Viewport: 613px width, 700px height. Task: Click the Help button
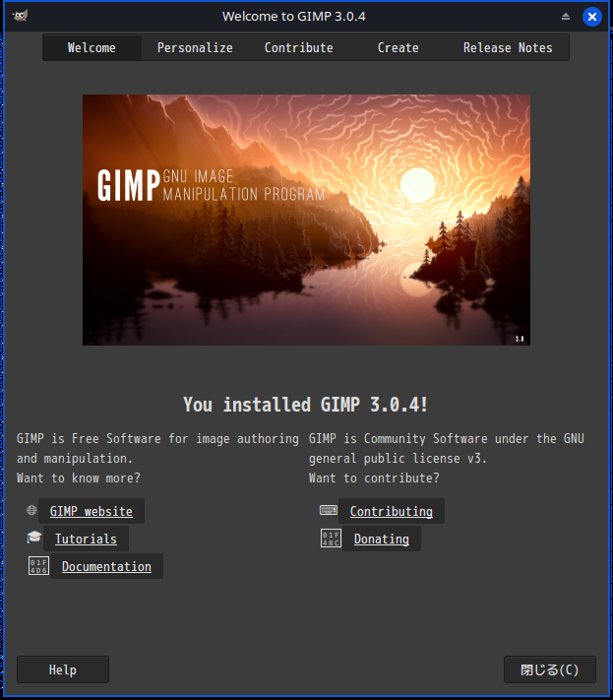click(x=63, y=669)
